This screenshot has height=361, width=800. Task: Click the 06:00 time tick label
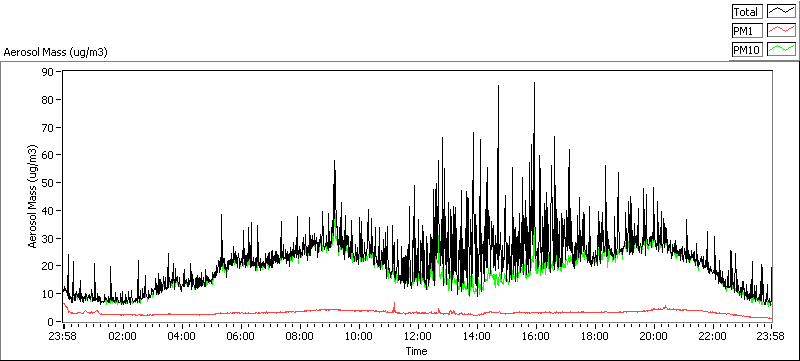click(241, 336)
